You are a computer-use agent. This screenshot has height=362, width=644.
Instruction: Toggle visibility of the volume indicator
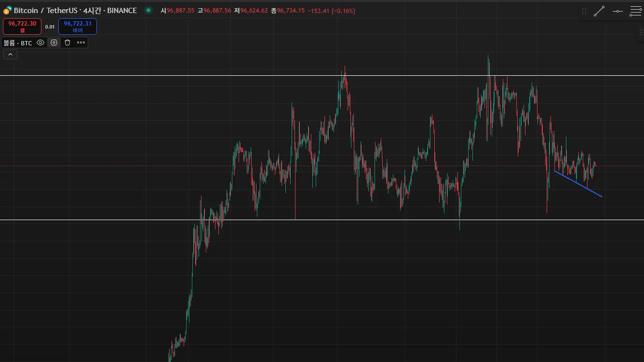[40, 42]
